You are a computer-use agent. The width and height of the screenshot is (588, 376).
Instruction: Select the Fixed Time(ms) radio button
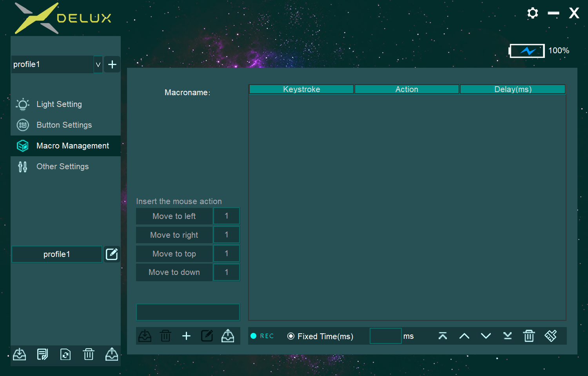291,336
